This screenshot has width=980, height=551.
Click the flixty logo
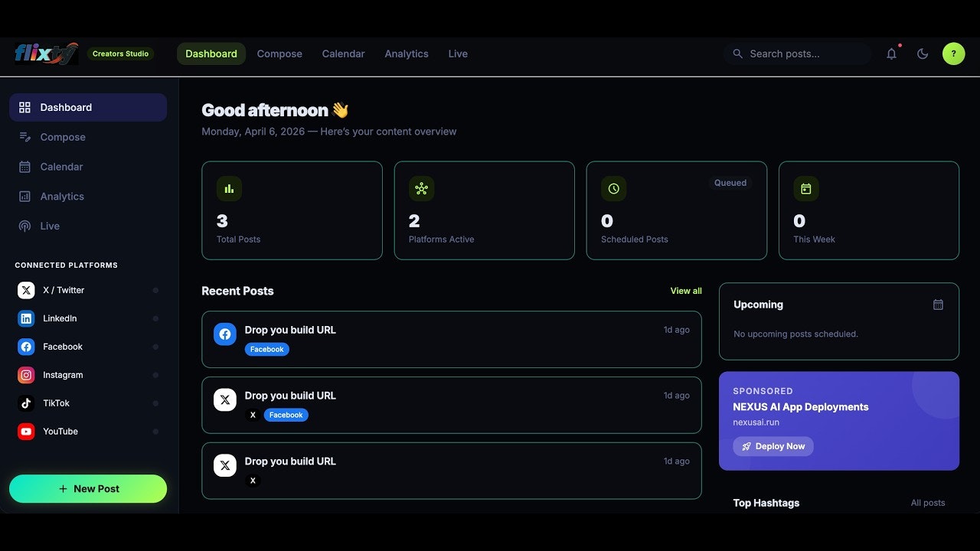47,54
